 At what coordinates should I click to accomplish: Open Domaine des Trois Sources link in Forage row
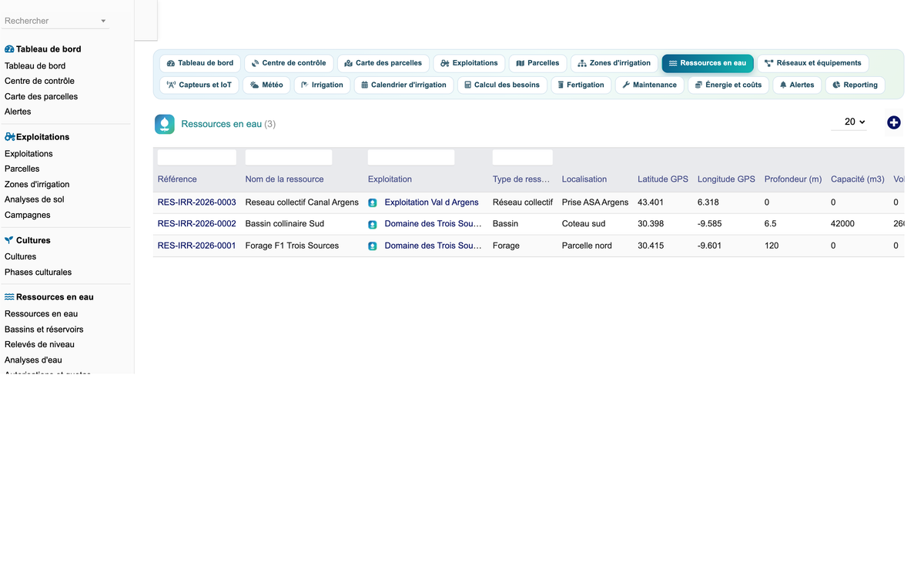433,246
